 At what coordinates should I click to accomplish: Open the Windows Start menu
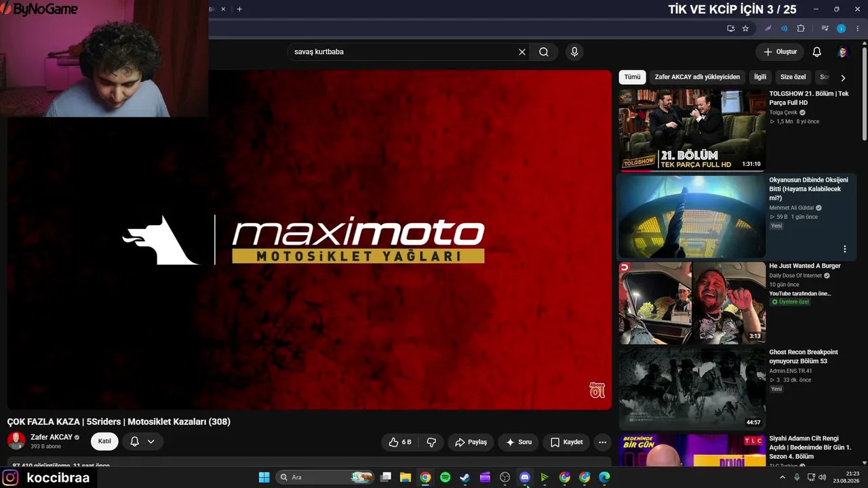264,477
